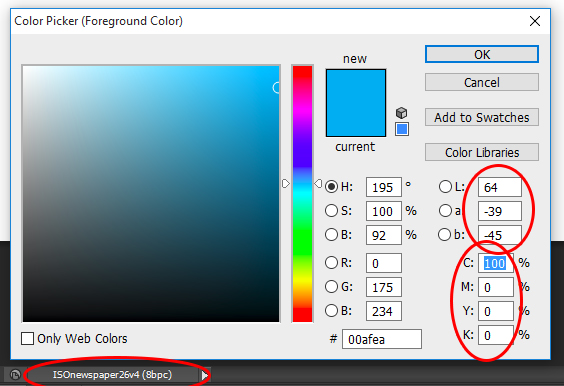Viewport: 564px width, 386px height.
Task: Click the K black percentage field
Action: tap(496, 335)
